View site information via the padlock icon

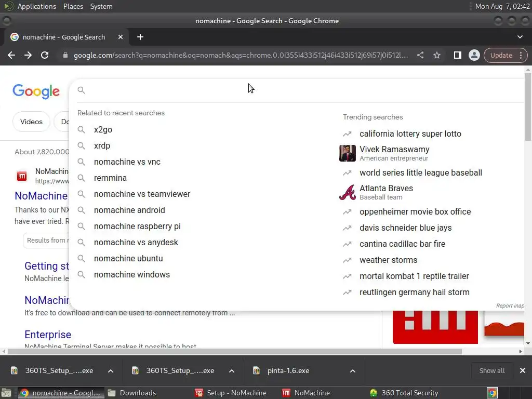65,55
